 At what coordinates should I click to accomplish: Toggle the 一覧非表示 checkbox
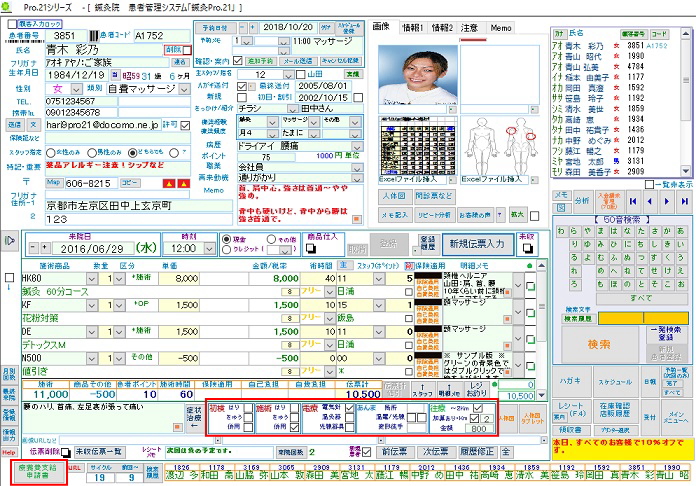(x=649, y=184)
